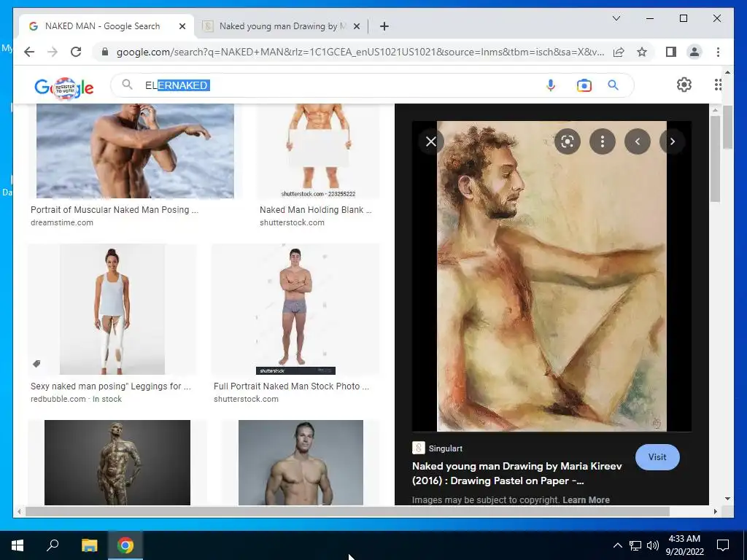Bookmark this tab with the star icon
747x560 pixels.
tap(642, 52)
